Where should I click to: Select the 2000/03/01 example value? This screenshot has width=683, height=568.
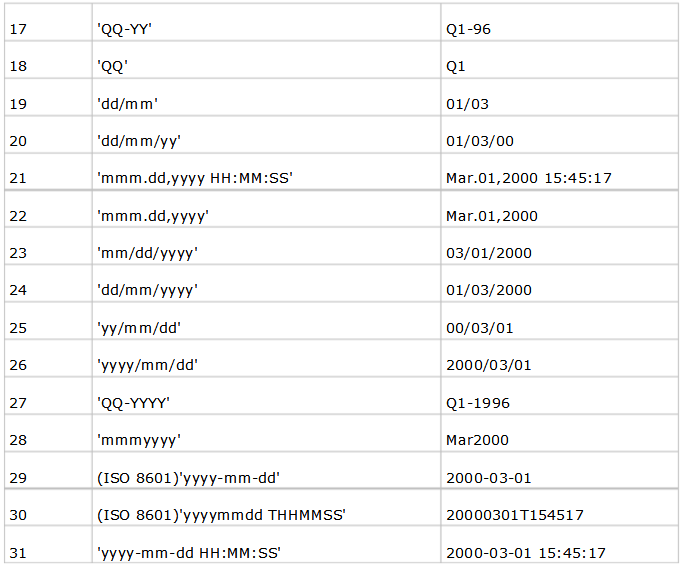tap(489, 365)
